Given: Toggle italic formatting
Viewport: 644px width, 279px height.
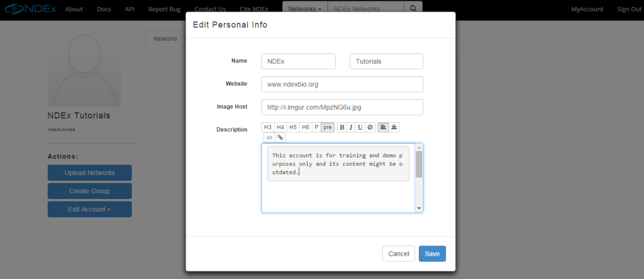Looking at the screenshot, I should (x=351, y=128).
